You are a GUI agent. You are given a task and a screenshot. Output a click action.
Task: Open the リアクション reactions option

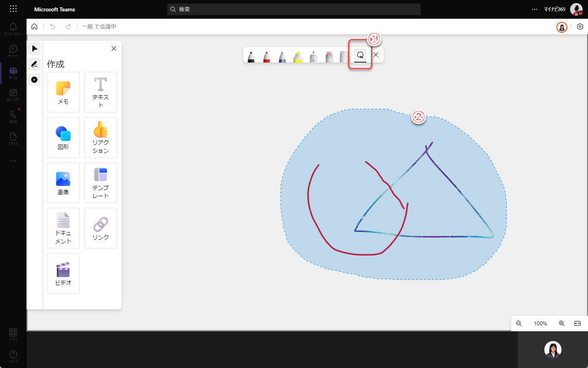click(x=100, y=137)
